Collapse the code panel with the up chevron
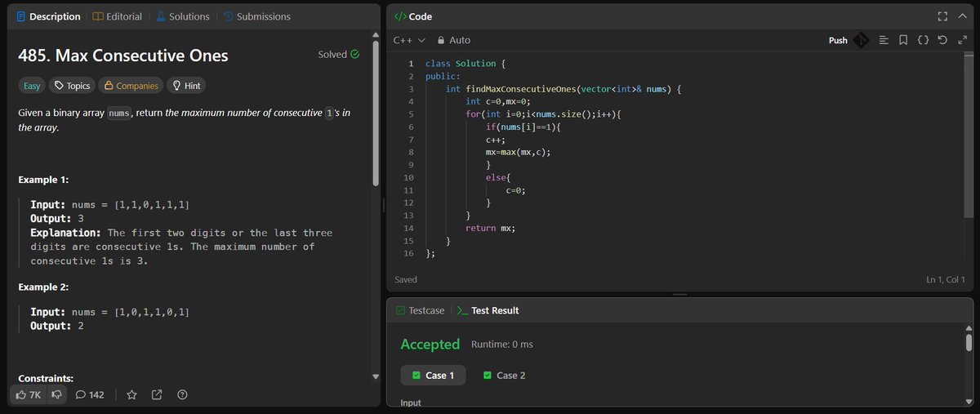The height and width of the screenshot is (414, 980). (x=963, y=16)
